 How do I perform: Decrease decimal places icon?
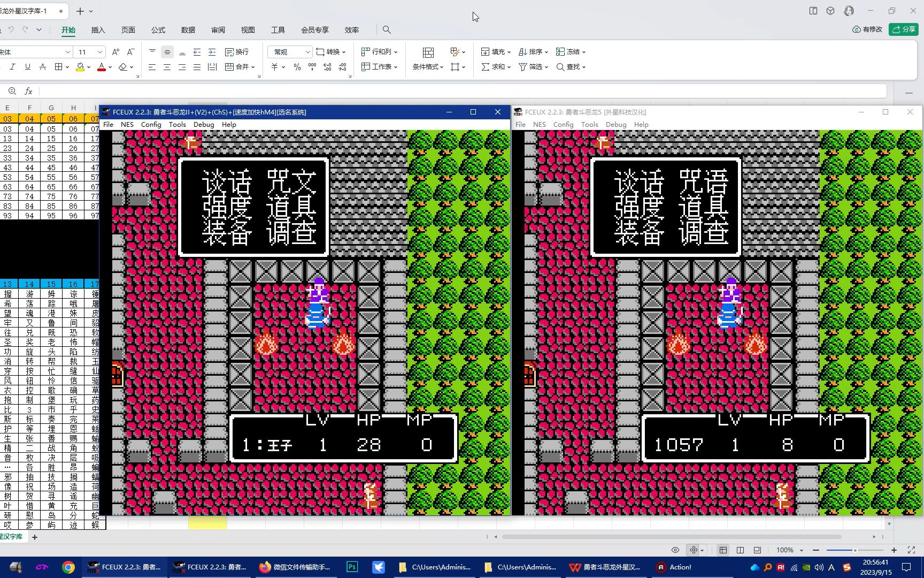pyautogui.click(x=343, y=67)
